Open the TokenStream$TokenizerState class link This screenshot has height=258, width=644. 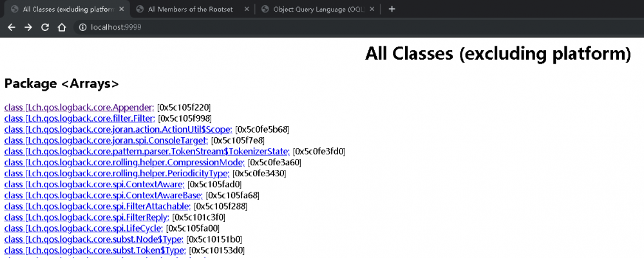tap(147, 151)
